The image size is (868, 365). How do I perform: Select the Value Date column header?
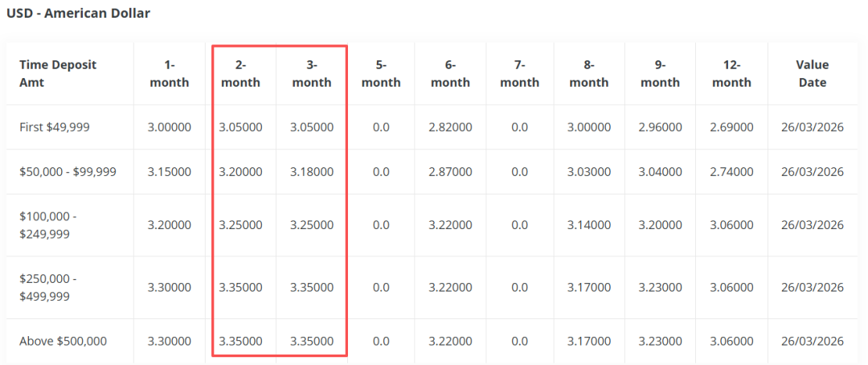pos(812,73)
